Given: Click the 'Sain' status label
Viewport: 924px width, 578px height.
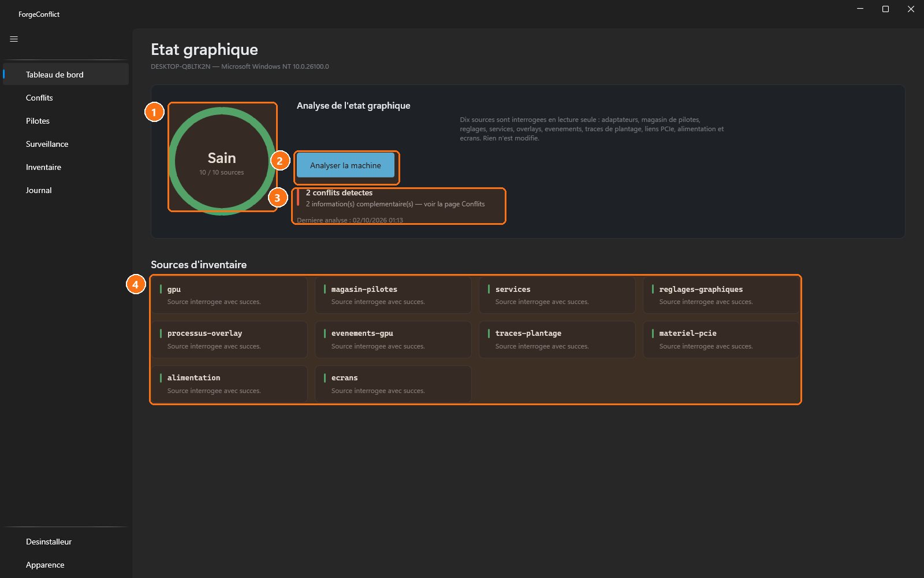Looking at the screenshot, I should tap(222, 158).
